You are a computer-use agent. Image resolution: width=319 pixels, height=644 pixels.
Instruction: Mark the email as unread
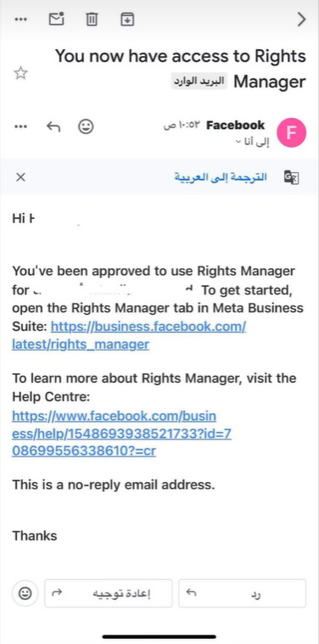[57, 19]
